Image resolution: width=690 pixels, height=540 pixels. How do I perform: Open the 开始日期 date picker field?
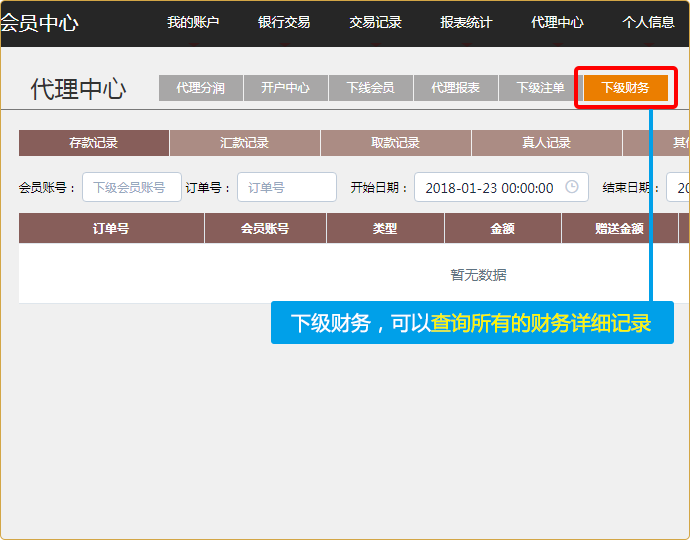coord(490,187)
